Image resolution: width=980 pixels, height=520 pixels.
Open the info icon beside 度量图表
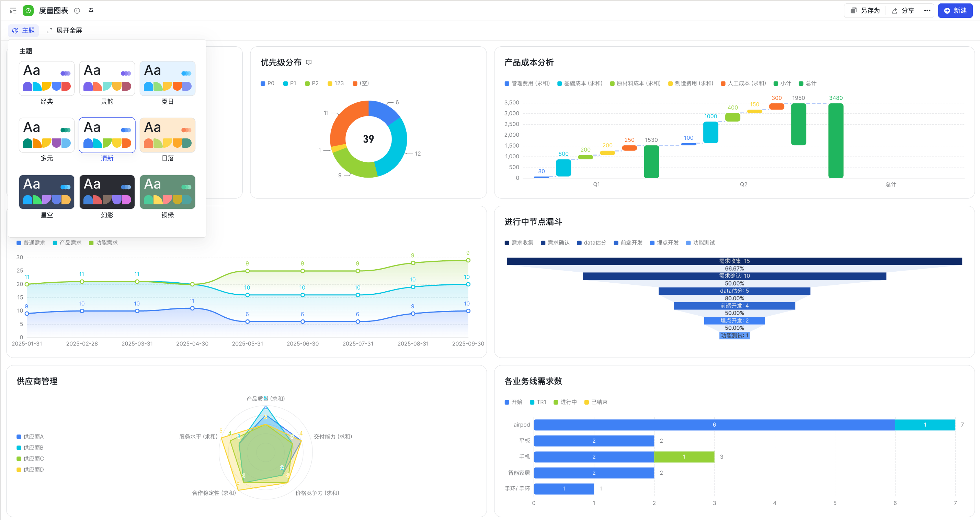tap(77, 11)
